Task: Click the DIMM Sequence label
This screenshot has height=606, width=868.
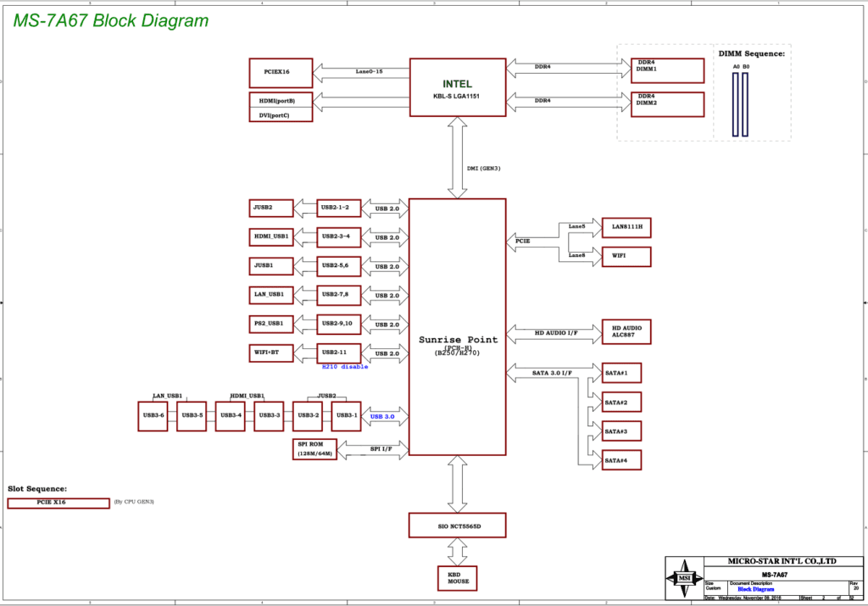Action: (751, 53)
